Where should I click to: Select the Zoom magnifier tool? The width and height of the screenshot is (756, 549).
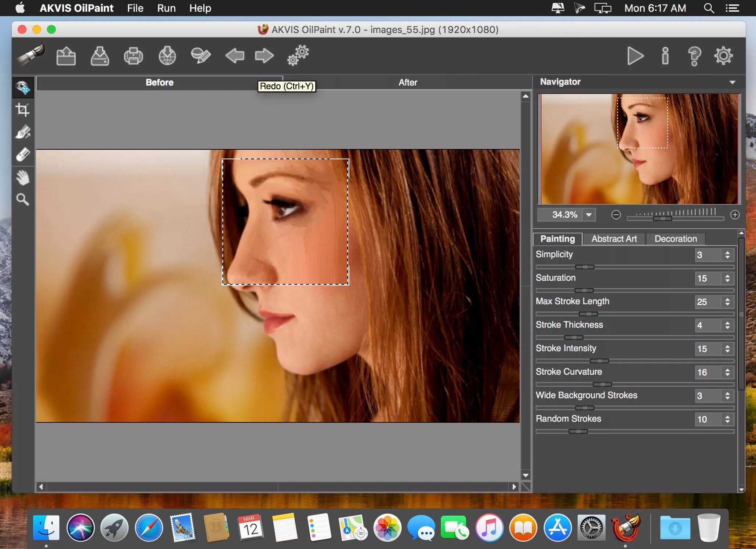(x=23, y=200)
